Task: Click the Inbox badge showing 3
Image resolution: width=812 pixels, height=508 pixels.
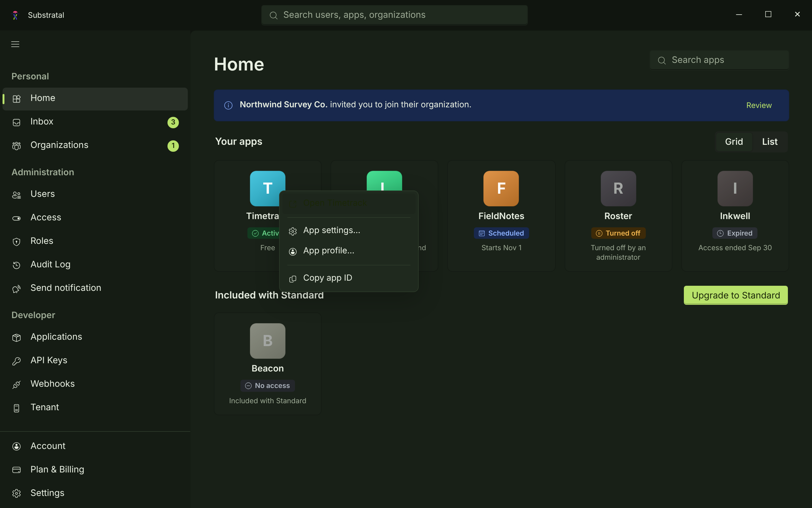Action: coord(173,122)
